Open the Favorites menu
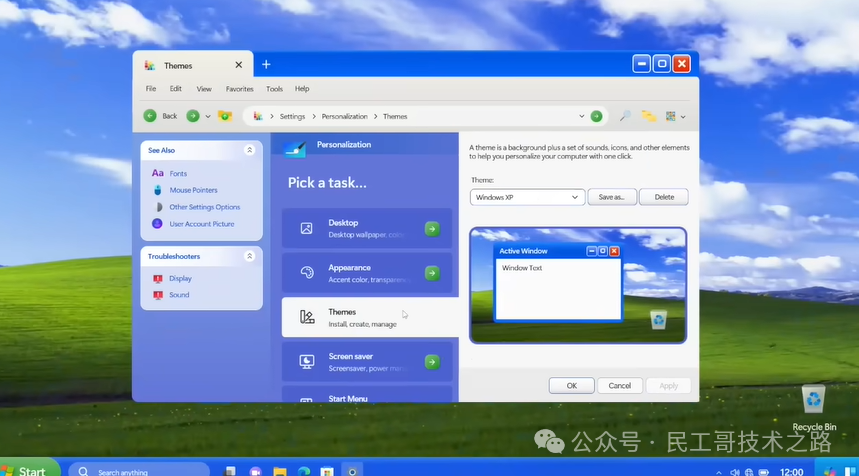This screenshot has width=859, height=476. [239, 89]
